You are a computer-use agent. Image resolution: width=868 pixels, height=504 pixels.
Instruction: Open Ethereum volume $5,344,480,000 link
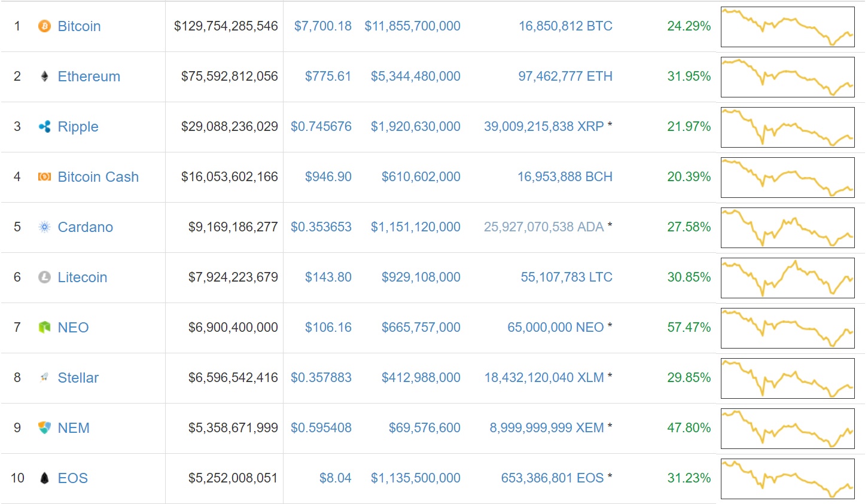tap(415, 77)
